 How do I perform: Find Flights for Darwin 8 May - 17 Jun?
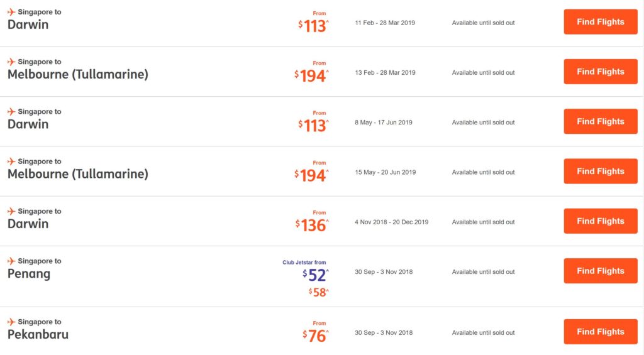click(x=601, y=121)
